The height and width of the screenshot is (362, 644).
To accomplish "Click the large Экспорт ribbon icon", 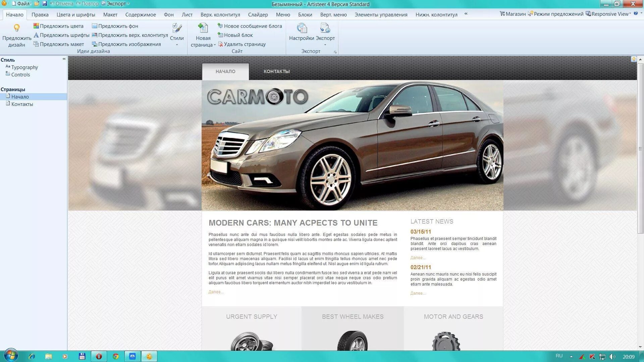I will 325,28.
